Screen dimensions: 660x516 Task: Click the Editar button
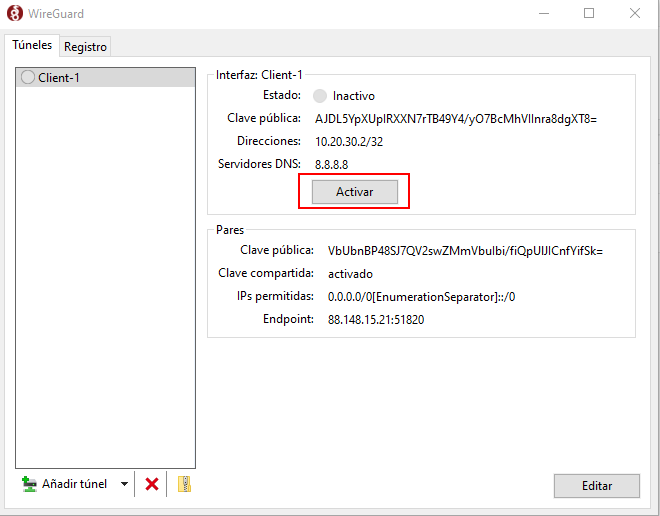click(596, 485)
